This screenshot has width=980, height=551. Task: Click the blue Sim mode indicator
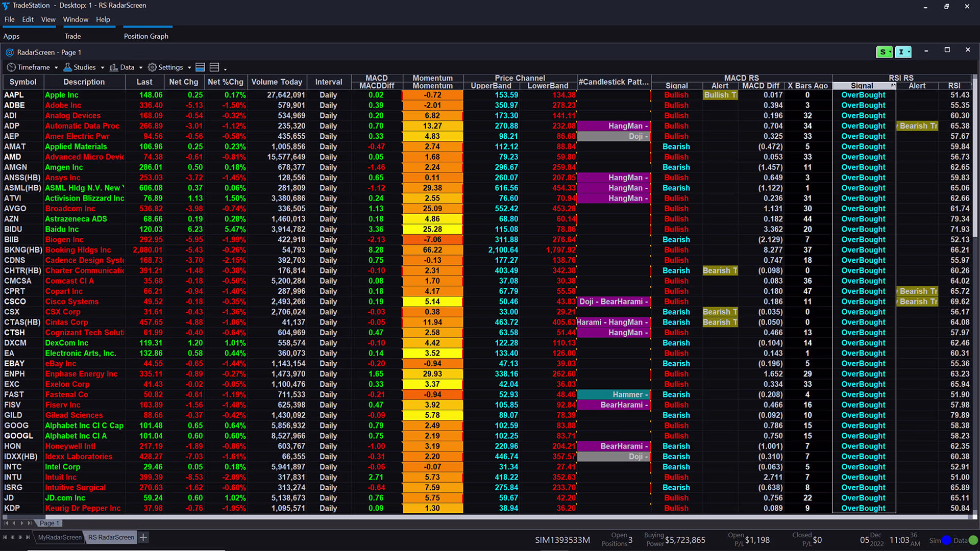[946, 540]
